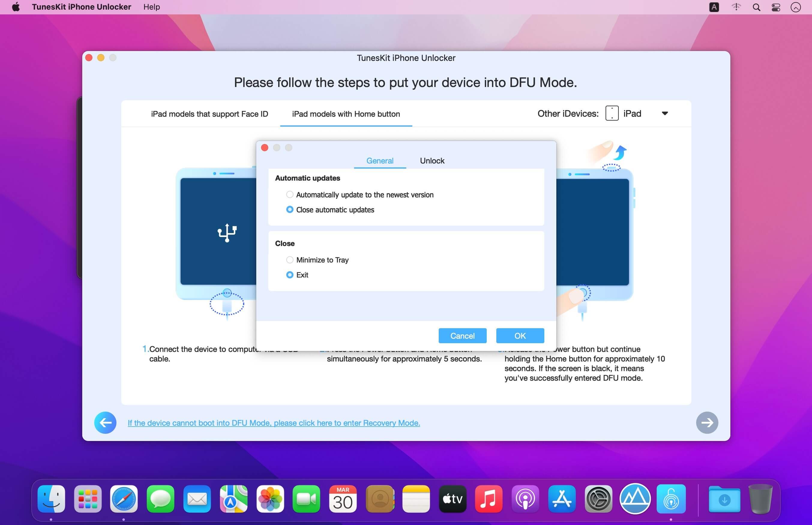Choose the Exit radio option
This screenshot has width=812, height=525.
(x=290, y=275)
